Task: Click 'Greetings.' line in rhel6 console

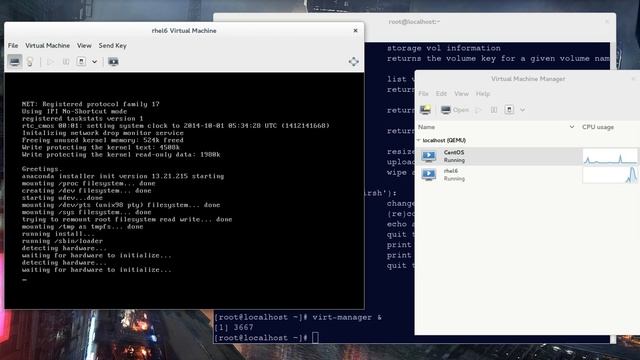Action: [42, 169]
